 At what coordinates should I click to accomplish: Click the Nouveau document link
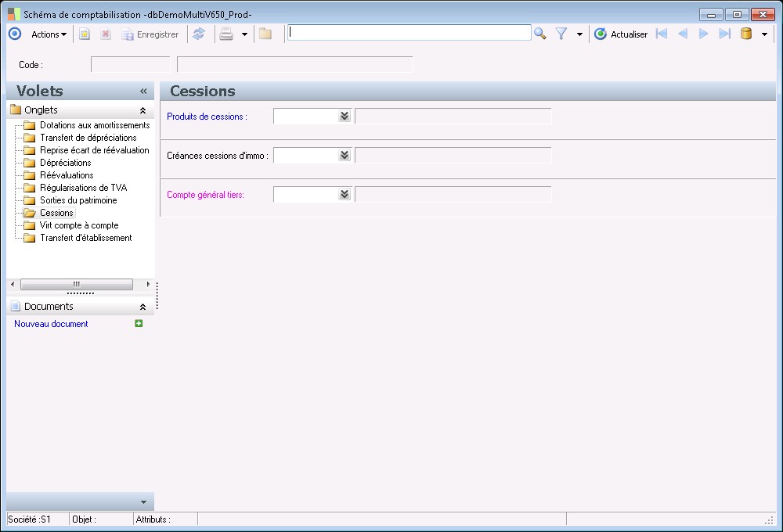coord(51,324)
